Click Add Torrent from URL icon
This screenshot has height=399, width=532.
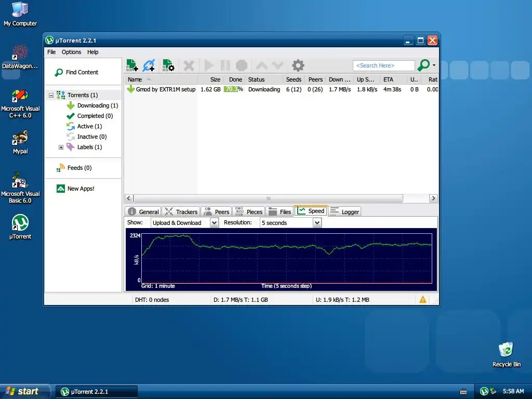click(x=149, y=65)
